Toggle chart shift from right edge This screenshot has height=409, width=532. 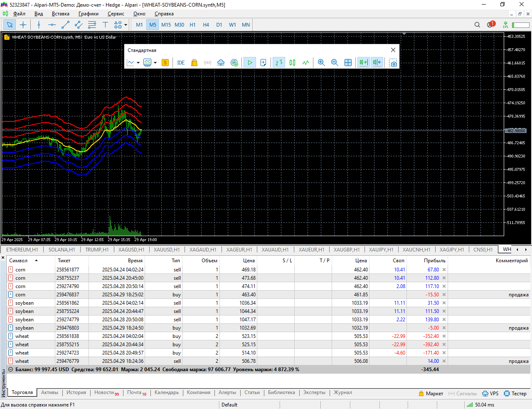tap(377, 63)
